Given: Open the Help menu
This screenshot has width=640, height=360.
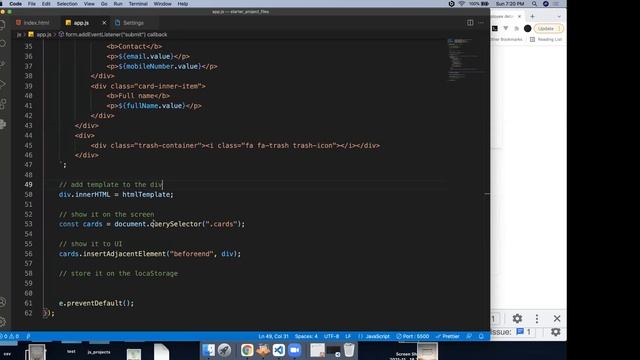Looking at the screenshot, I should [x=183, y=4].
